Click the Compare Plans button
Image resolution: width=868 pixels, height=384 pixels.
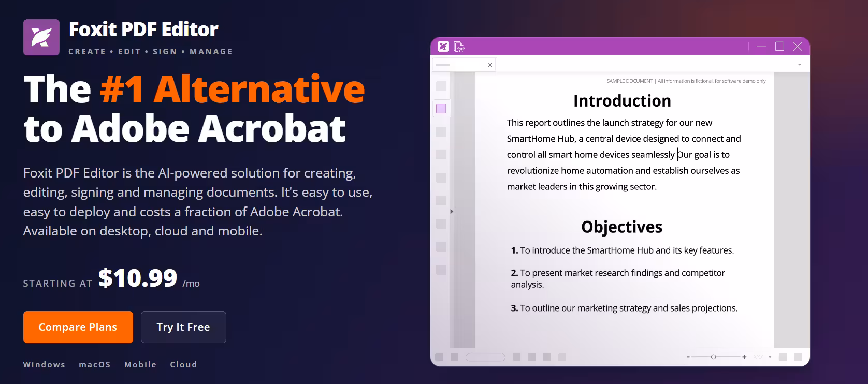pos(78,327)
